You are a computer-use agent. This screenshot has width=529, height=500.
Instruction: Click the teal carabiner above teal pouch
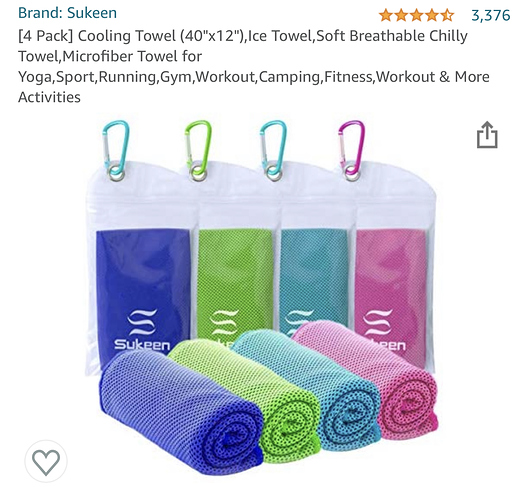(274, 150)
